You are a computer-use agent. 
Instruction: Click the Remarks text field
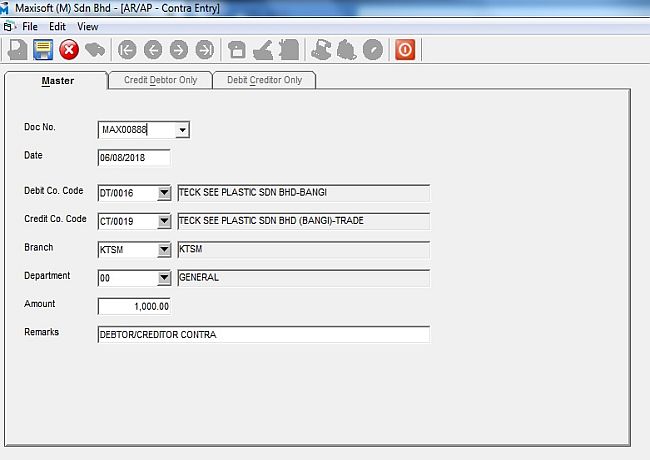click(x=263, y=335)
